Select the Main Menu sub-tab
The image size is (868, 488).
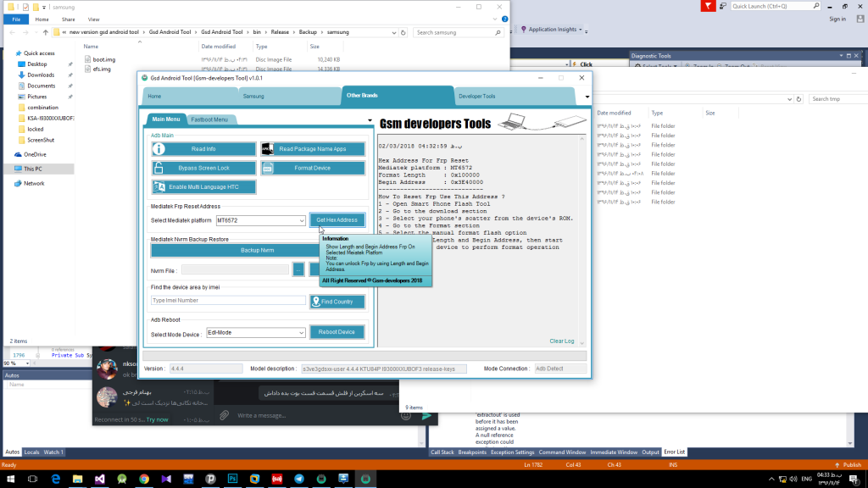tap(165, 119)
